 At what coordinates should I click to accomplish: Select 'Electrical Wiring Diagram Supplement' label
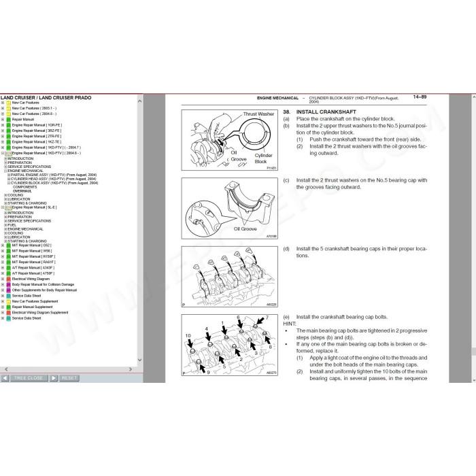pos(40,313)
